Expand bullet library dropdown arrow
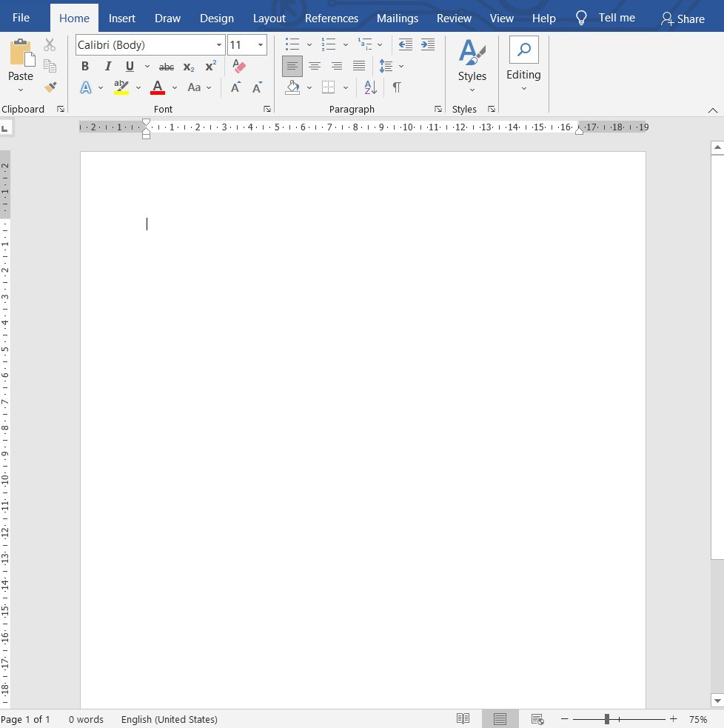The image size is (724, 728). [309, 44]
